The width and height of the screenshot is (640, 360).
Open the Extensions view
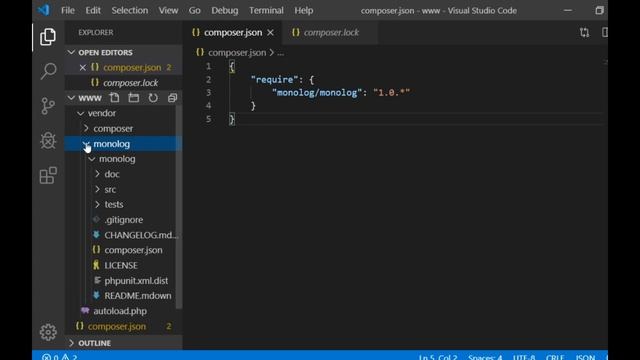(48, 176)
